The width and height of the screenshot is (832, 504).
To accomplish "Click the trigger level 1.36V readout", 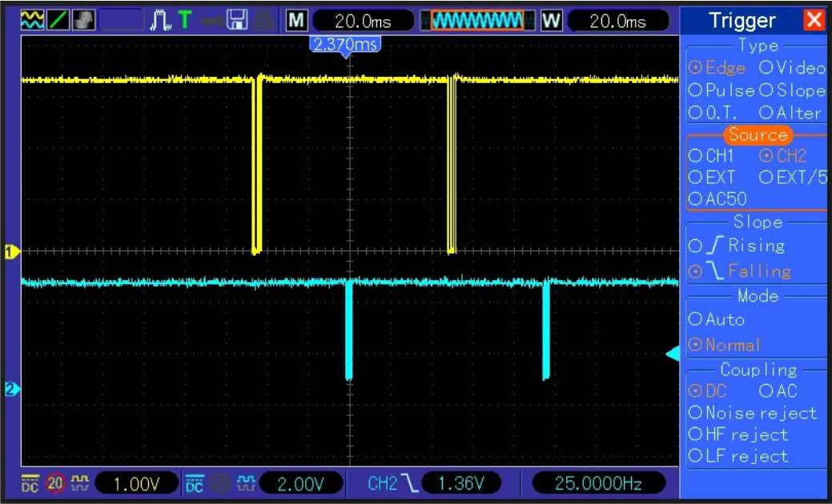I will tap(460, 483).
